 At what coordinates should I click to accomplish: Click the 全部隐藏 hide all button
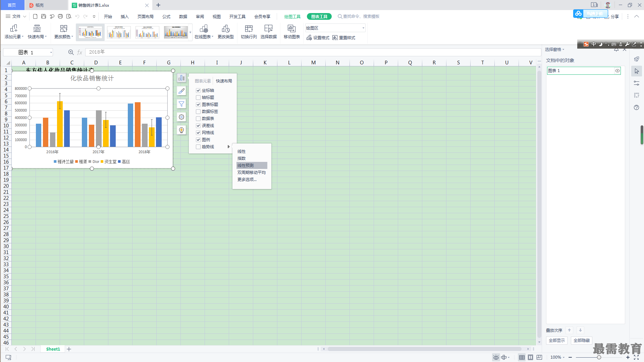(x=582, y=341)
